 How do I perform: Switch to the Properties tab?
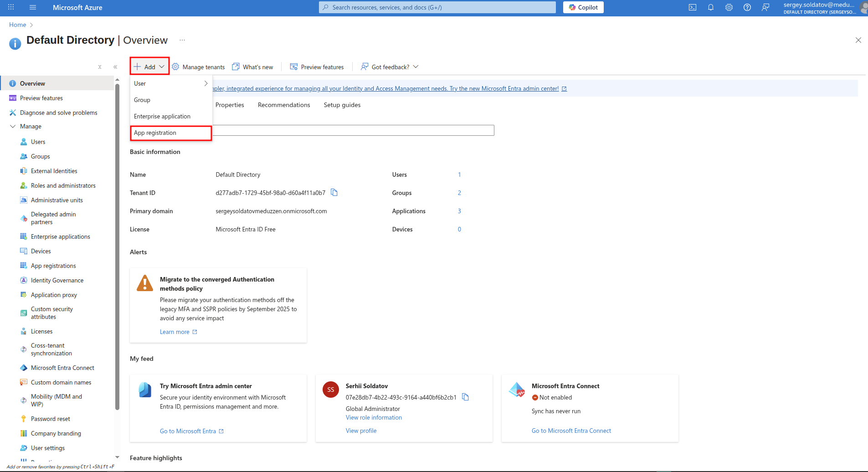[x=230, y=105]
